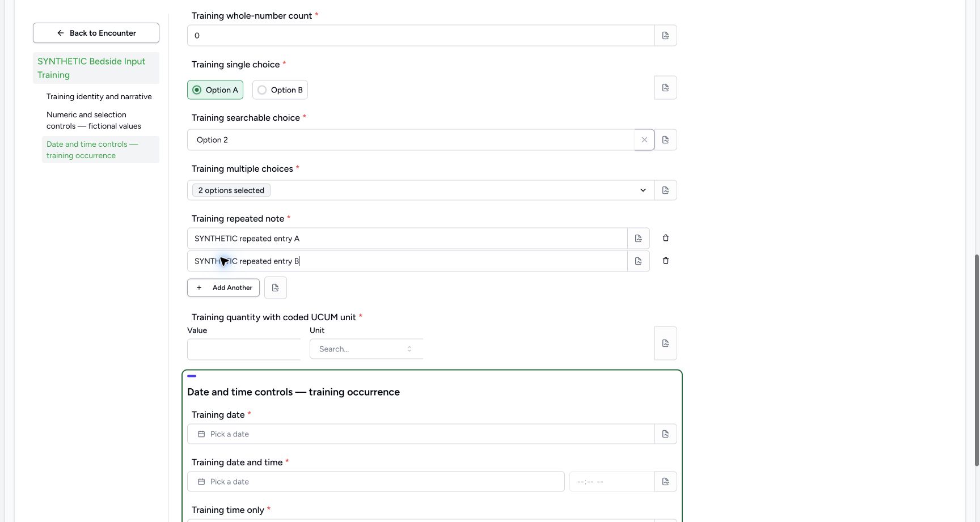
Task: Go to Training identity and narrative section
Action: [x=99, y=97]
